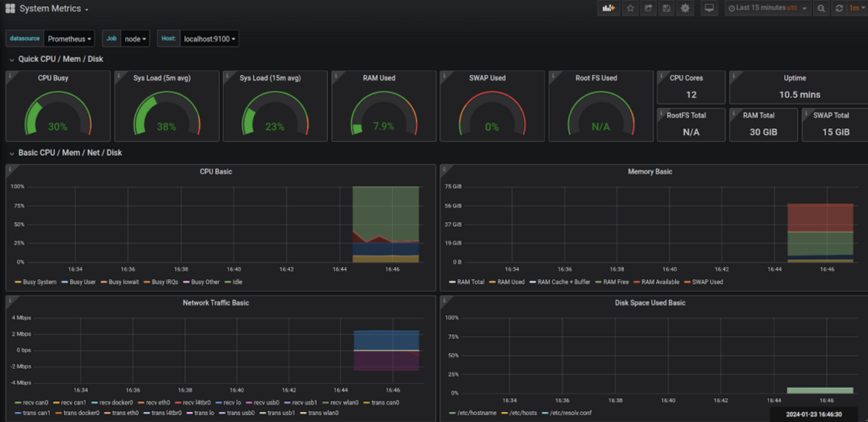The width and height of the screenshot is (868, 422).
Task: Show info icon on CPU Busy panel
Action: [10, 76]
